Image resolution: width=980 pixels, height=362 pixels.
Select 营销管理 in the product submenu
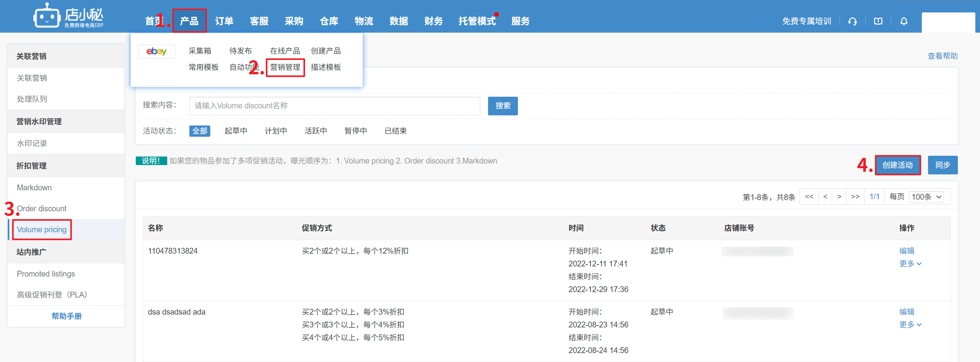(x=285, y=67)
